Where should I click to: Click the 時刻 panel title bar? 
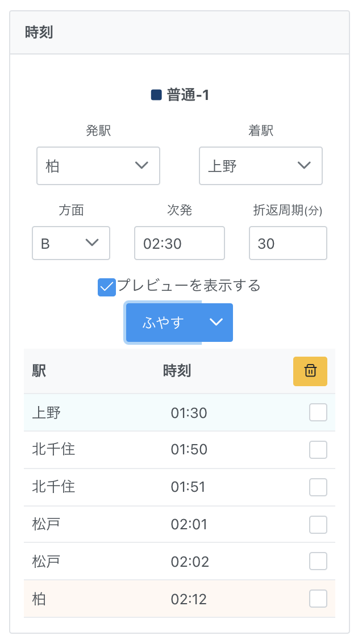[179, 32]
